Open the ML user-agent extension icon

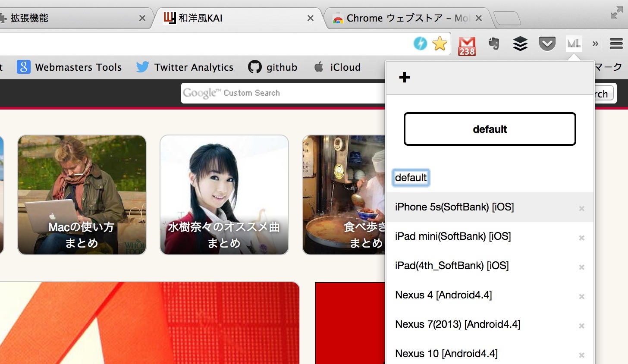tap(574, 44)
